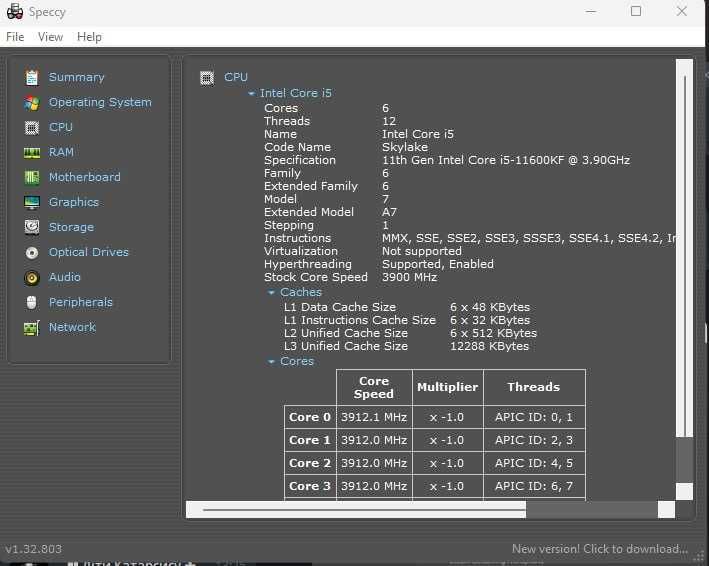709x566 pixels.
Task: Click the CPU heading in main panel
Action: [x=236, y=77]
